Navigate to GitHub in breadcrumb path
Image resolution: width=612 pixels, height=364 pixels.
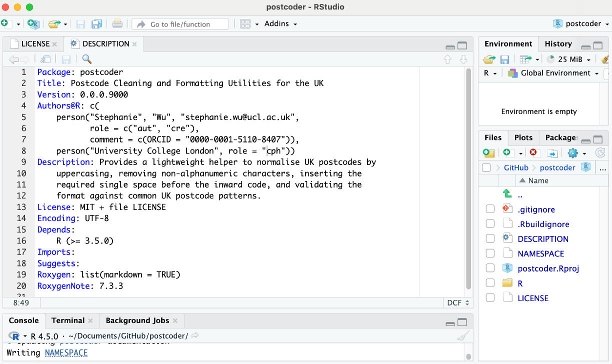(516, 168)
